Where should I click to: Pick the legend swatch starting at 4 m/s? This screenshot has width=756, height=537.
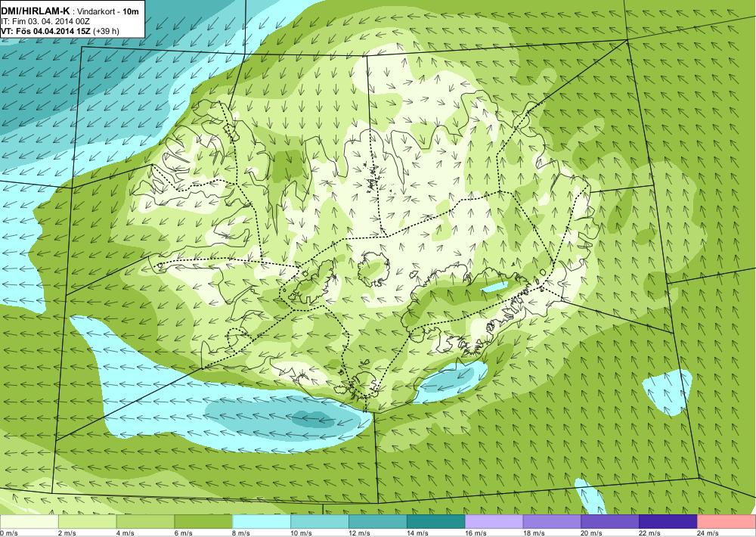coord(145,522)
